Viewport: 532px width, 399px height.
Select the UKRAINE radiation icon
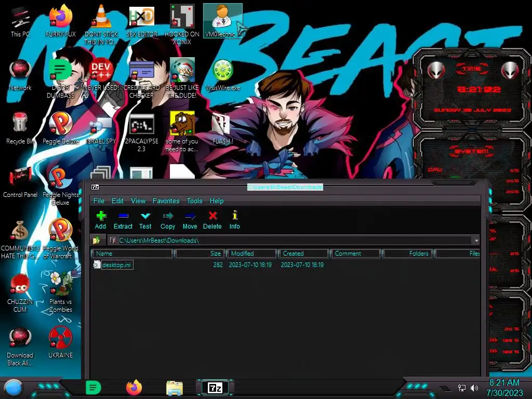pos(60,343)
